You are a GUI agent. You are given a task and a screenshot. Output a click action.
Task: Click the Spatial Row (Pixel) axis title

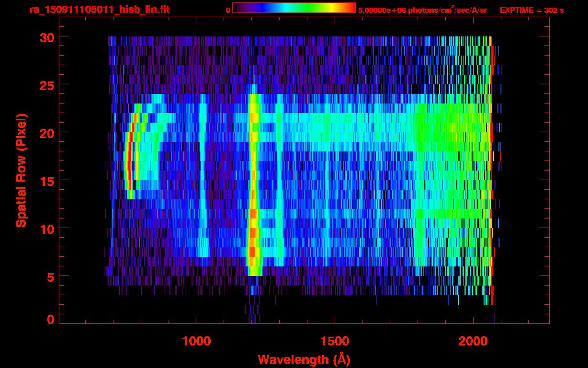tap(21, 170)
